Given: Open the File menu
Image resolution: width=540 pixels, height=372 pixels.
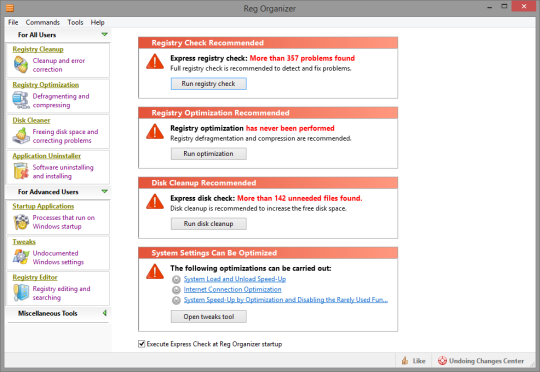Looking at the screenshot, I should [x=13, y=22].
